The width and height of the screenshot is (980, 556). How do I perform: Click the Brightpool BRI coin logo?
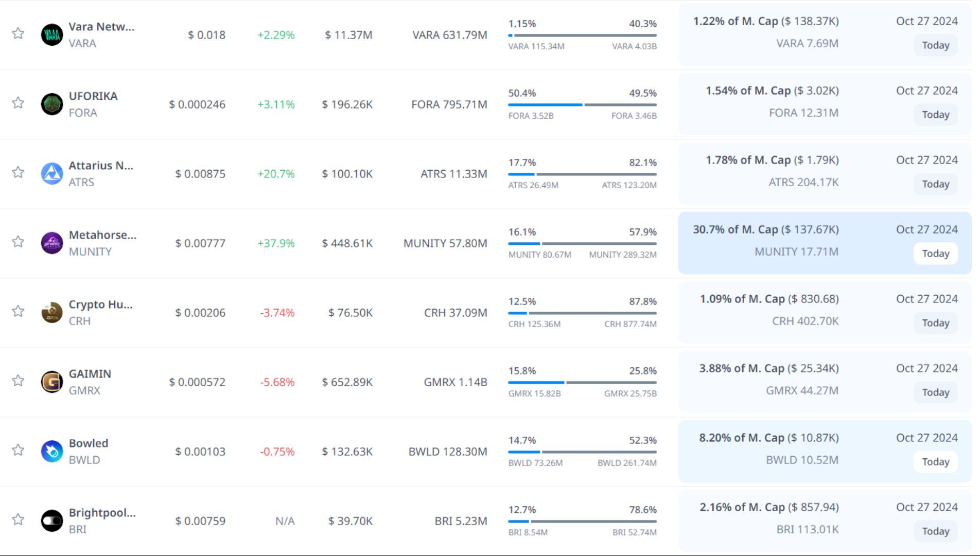point(52,521)
